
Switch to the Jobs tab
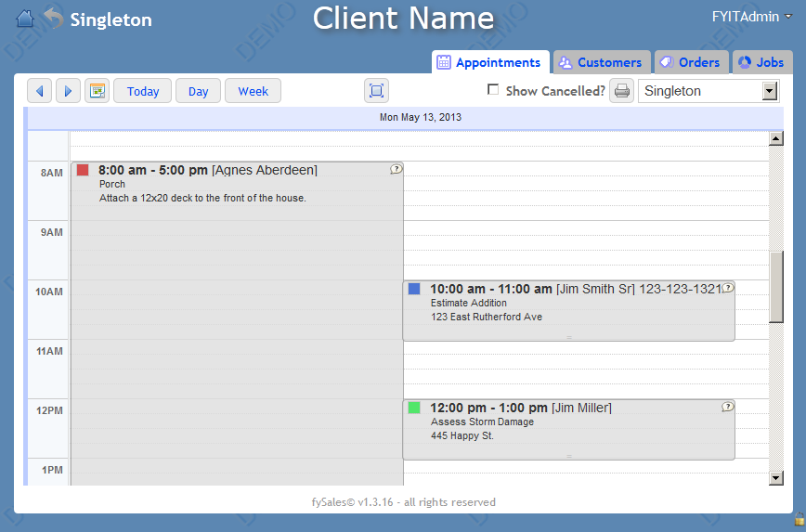tap(762, 62)
